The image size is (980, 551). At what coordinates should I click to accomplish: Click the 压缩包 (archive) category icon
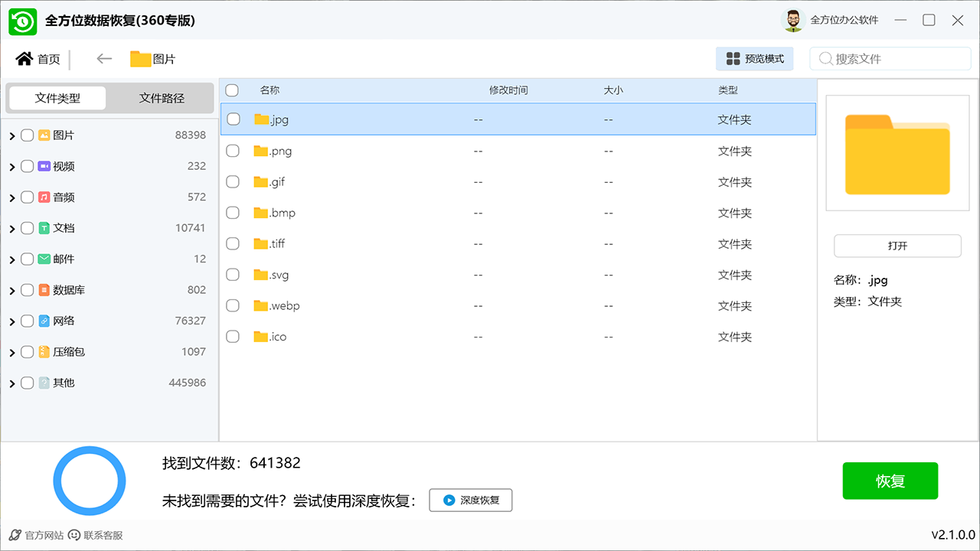(x=42, y=351)
